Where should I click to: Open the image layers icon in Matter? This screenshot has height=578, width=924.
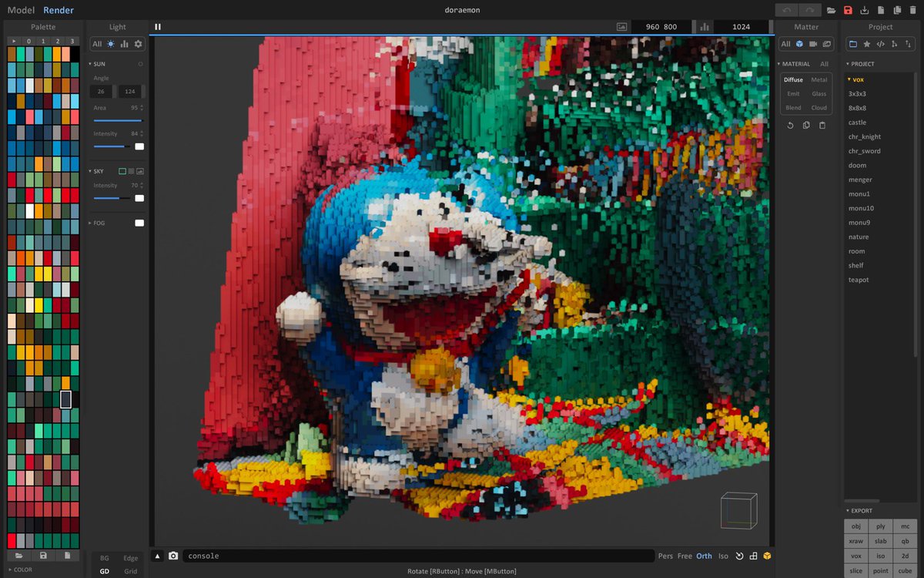coord(827,44)
